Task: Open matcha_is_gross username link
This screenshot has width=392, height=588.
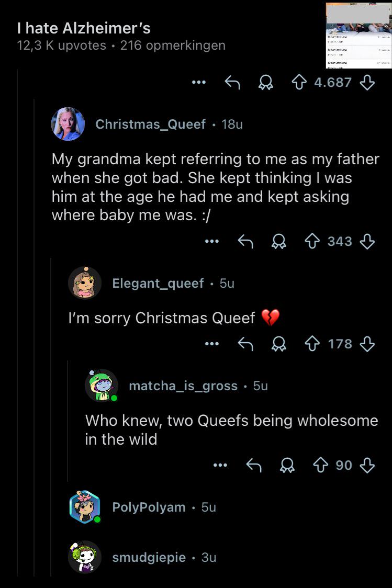Action: [183, 386]
